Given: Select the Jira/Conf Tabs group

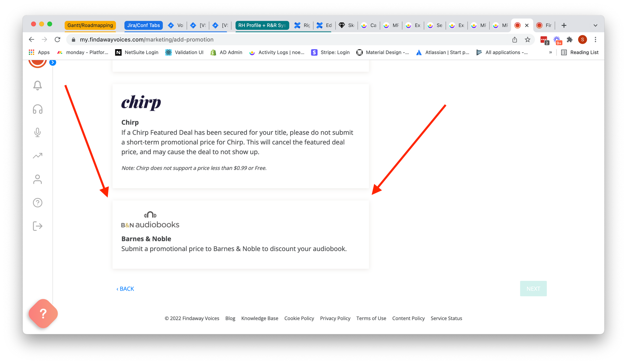Looking at the screenshot, I should click(x=144, y=25).
